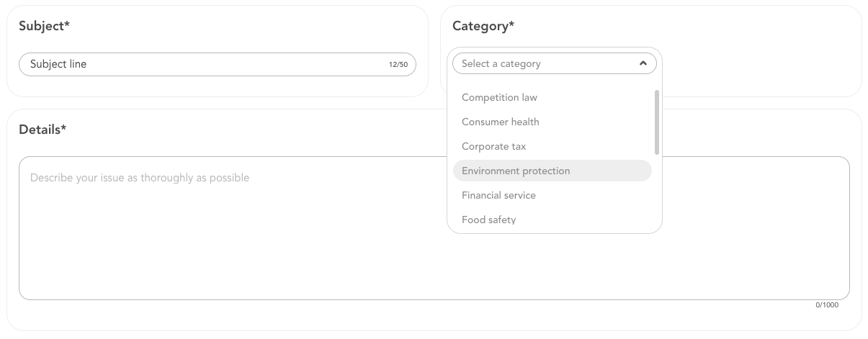
Task: Click the 'Details*' field label
Action: point(42,130)
